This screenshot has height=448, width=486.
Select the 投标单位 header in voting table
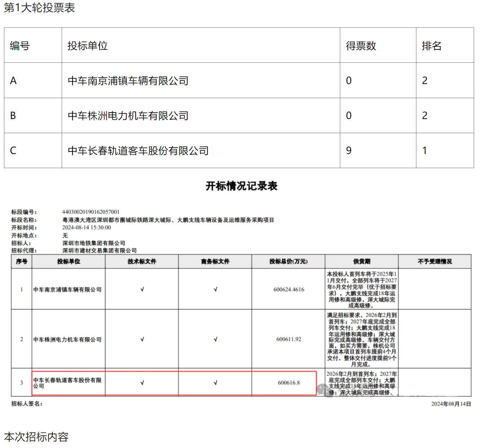point(88,46)
